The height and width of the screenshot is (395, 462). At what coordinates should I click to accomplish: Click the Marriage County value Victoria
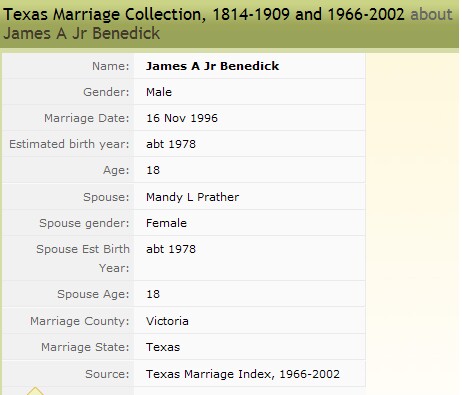point(167,321)
